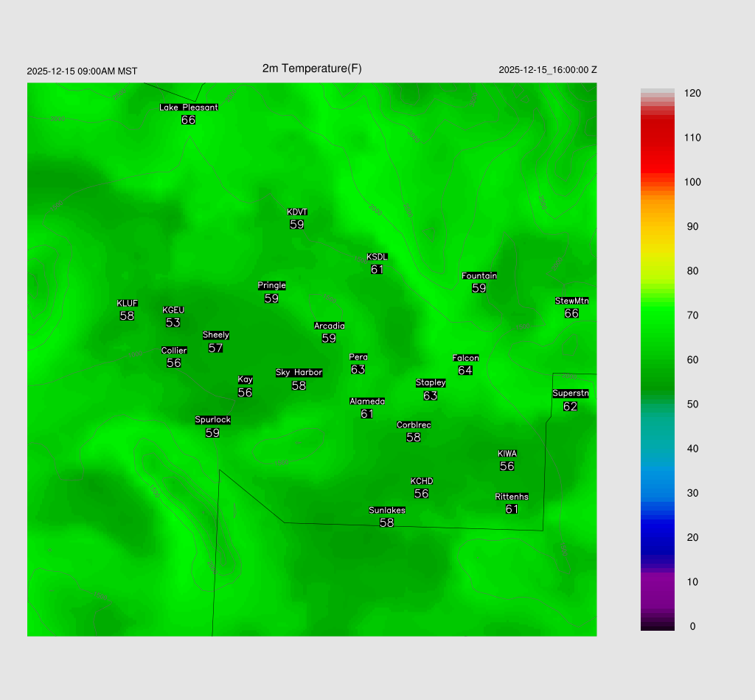Select the Sky Harbor station label
The image size is (755, 700).
[x=299, y=373]
